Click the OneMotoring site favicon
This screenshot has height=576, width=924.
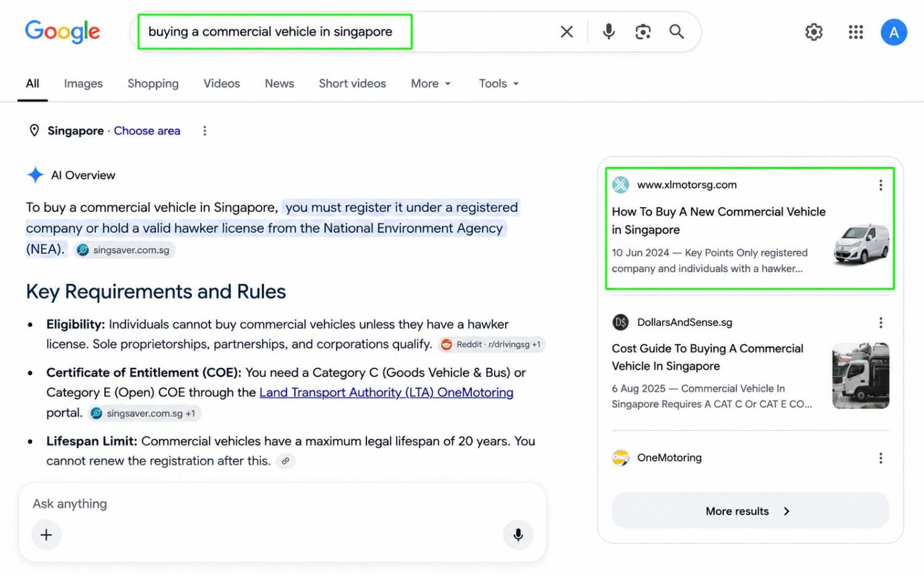(x=620, y=458)
